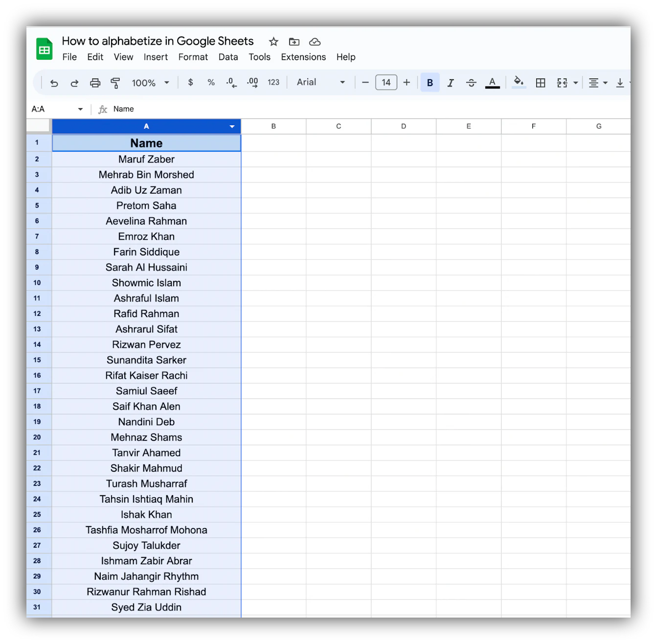Click the Redo arrow icon

pos(74,83)
